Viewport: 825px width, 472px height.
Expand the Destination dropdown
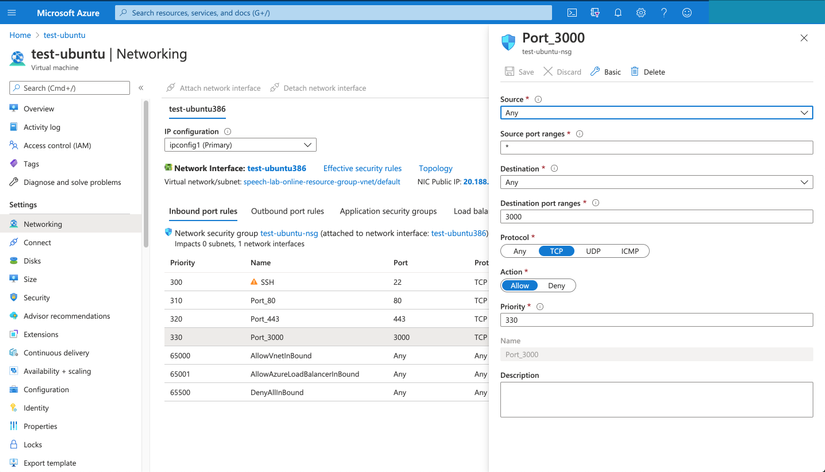point(656,182)
